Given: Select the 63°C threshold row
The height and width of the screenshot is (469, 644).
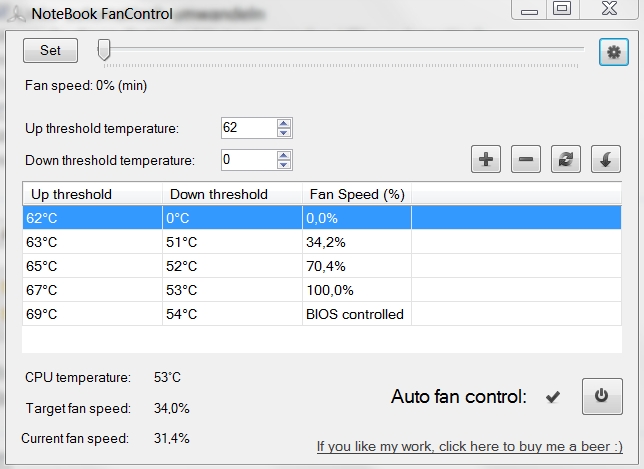Looking at the screenshot, I should (x=322, y=242).
